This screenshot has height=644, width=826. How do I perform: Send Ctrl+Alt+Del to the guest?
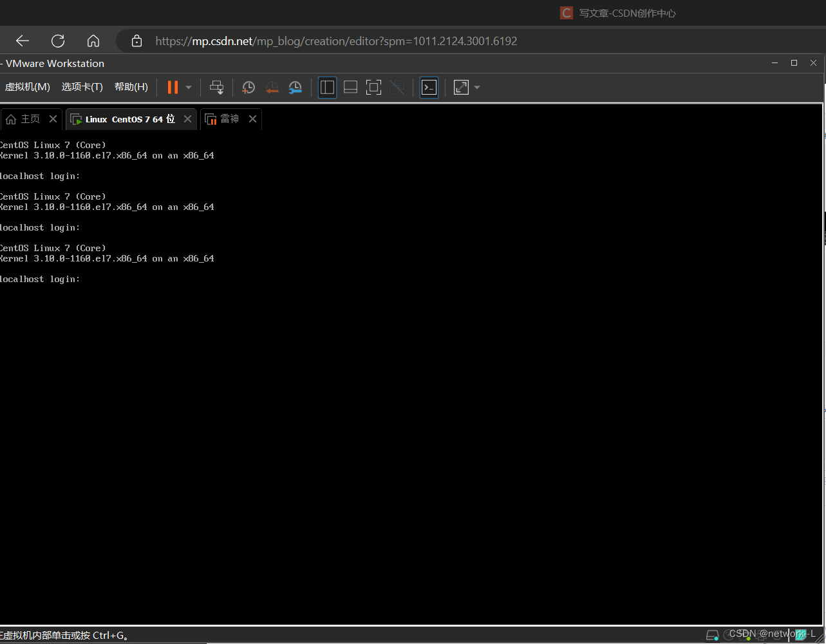[217, 87]
